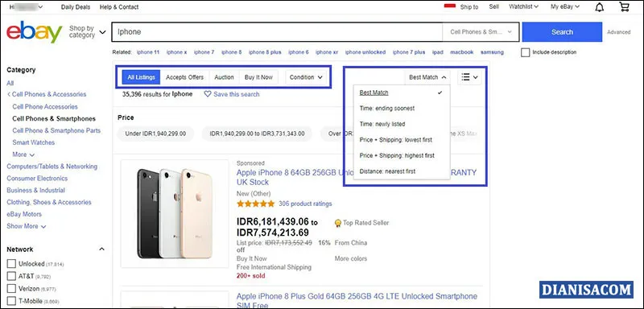Screen dimensions: 644x309
Task: Click Save this search link
Action: pos(237,94)
